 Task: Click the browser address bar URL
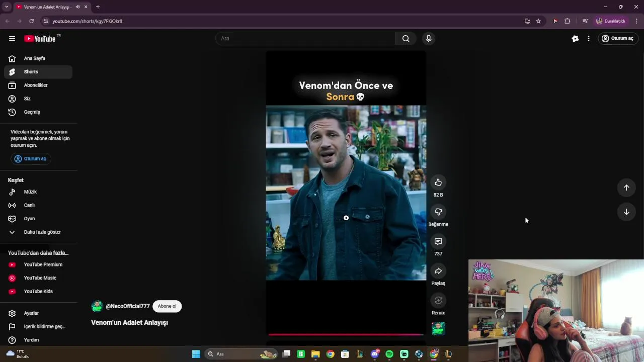(x=88, y=21)
